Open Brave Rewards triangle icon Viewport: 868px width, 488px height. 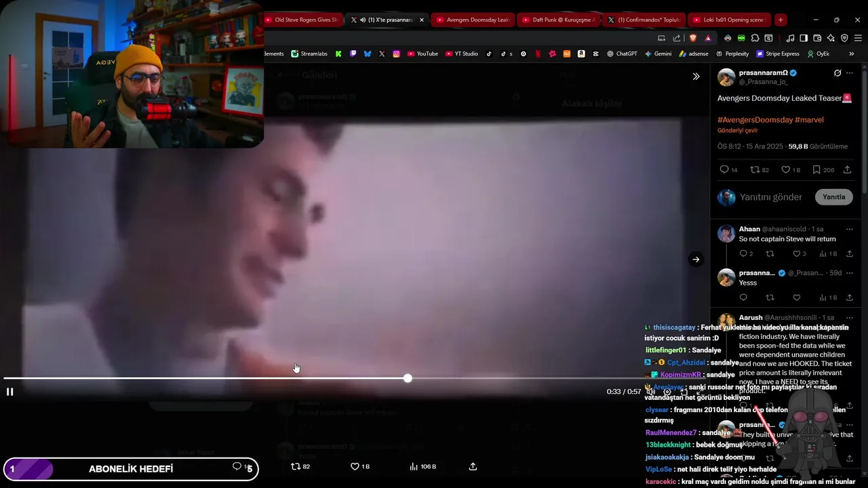[708, 38]
